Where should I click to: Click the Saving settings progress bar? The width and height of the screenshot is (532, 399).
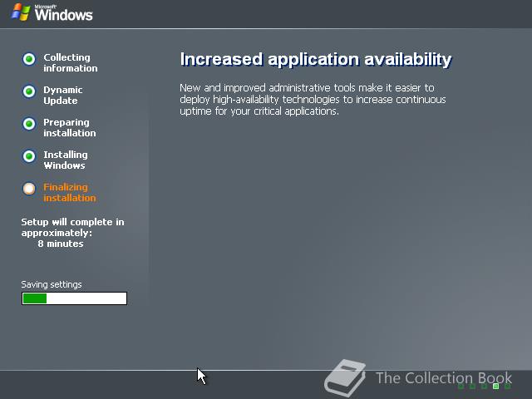[x=74, y=298]
